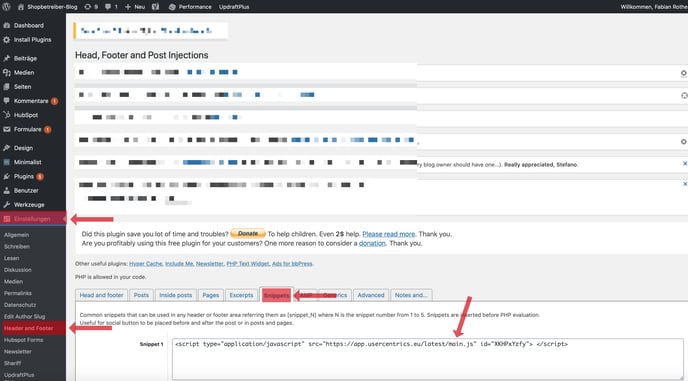Open the donation link
The width and height of the screenshot is (688, 381).
click(x=372, y=243)
